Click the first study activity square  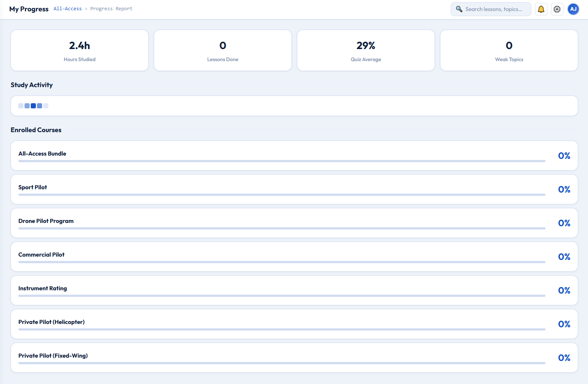coord(21,106)
